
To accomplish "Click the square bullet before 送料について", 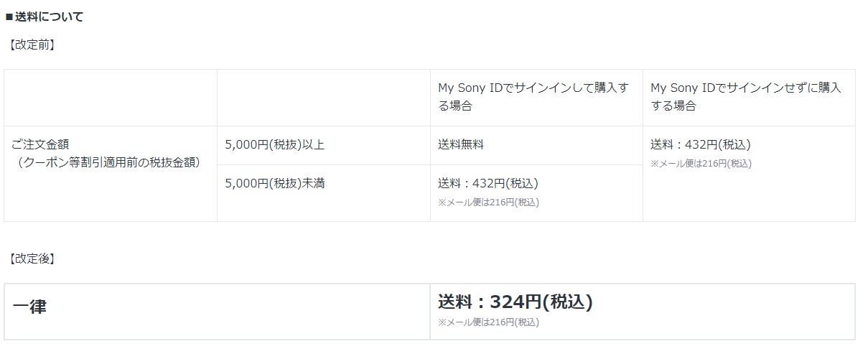I will pos(9,17).
